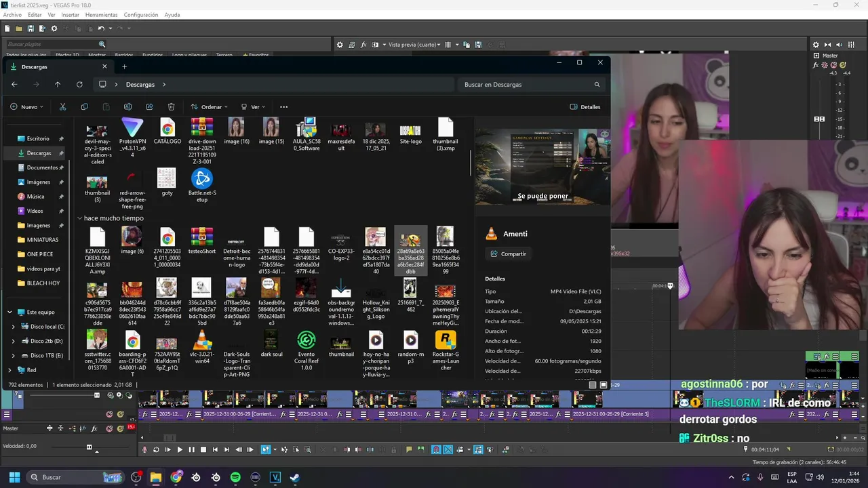Open Spotify from the taskbar
This screenshot has width=868, height=488.
point(235,477)
